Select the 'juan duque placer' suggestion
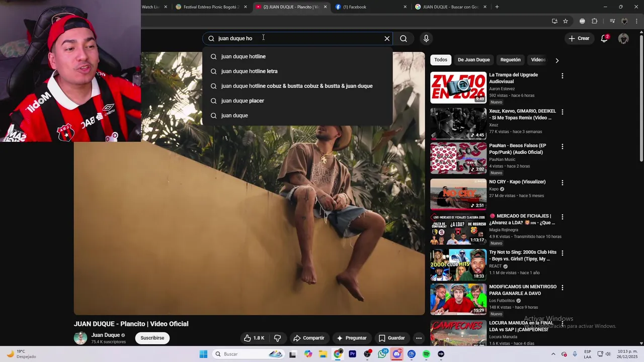Viewport: 644px width, 362px height. pos(297,101)
